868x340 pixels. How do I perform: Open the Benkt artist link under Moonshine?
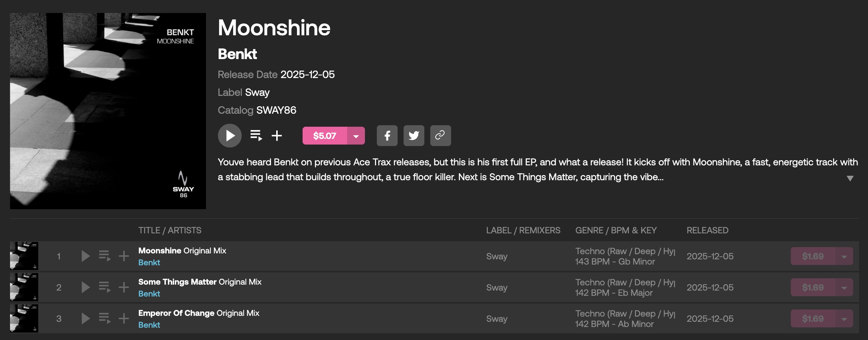[x=149, y=262]
